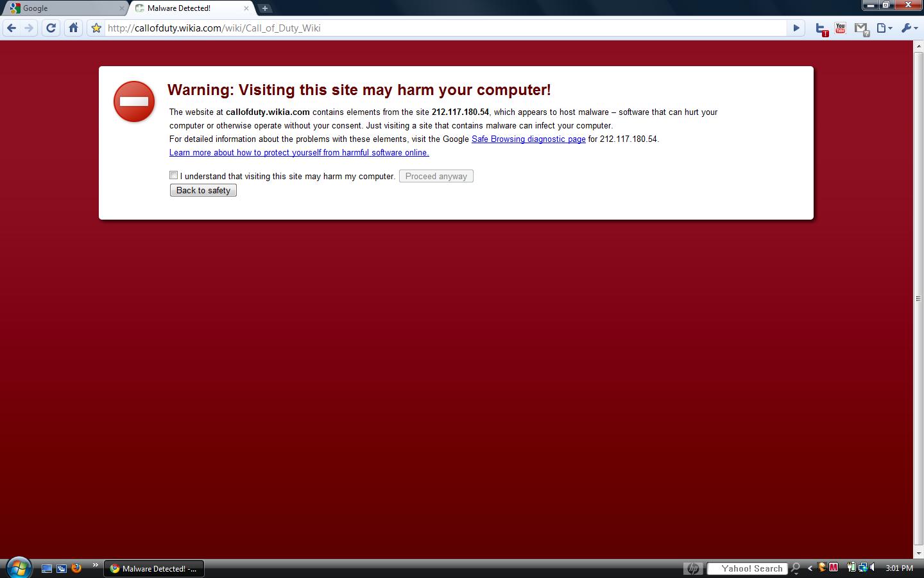Open a new tab with plus button

(x=264, y=8)
